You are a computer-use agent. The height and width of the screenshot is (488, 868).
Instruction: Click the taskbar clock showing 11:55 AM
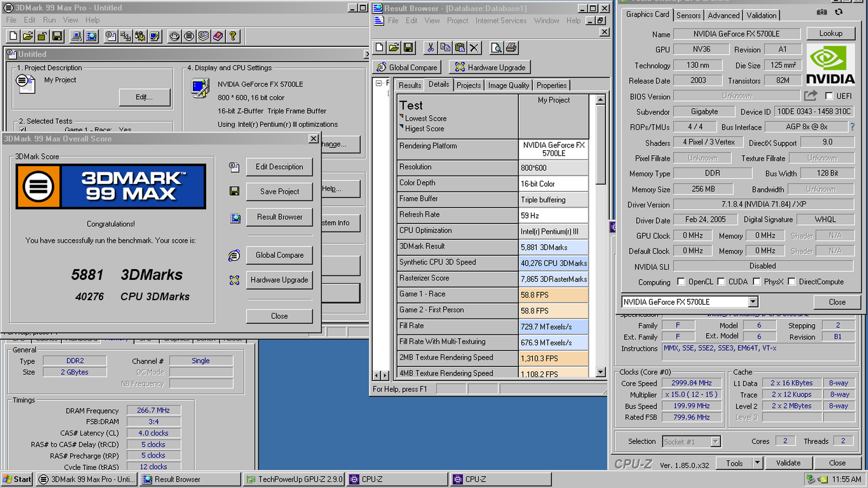846,479
